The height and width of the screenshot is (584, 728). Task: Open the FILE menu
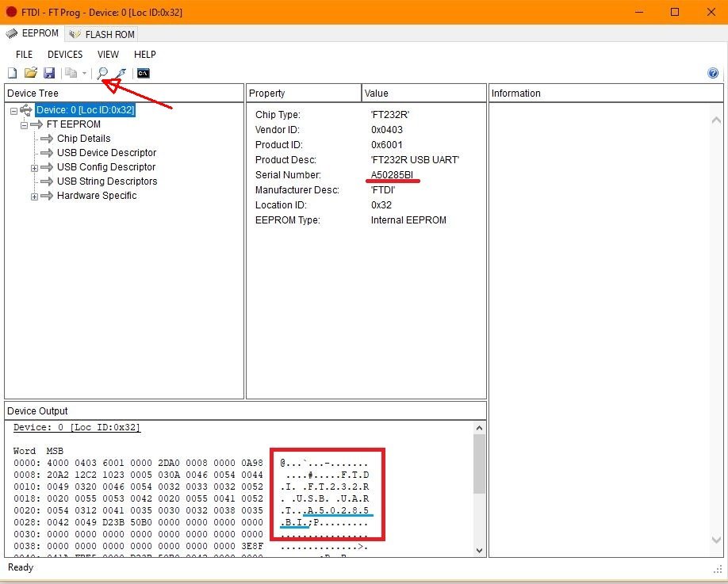pyautogui.click(x=25, y=55)
